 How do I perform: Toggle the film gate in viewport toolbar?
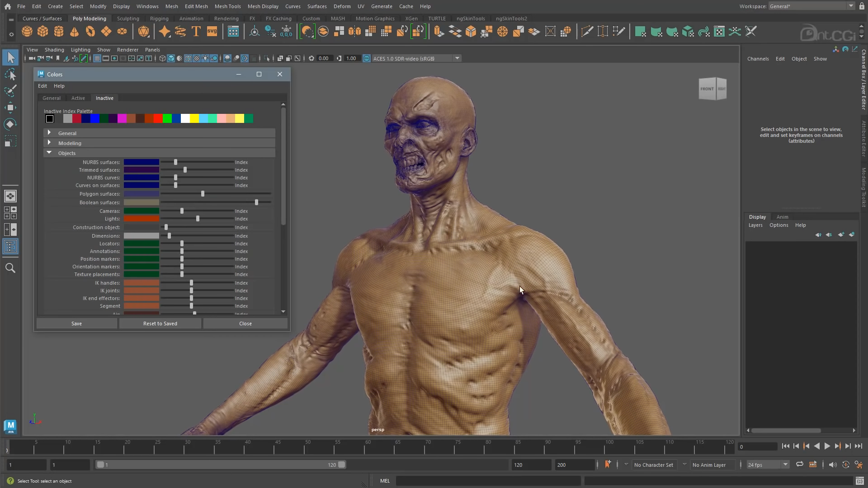click(x=106, y=58)
